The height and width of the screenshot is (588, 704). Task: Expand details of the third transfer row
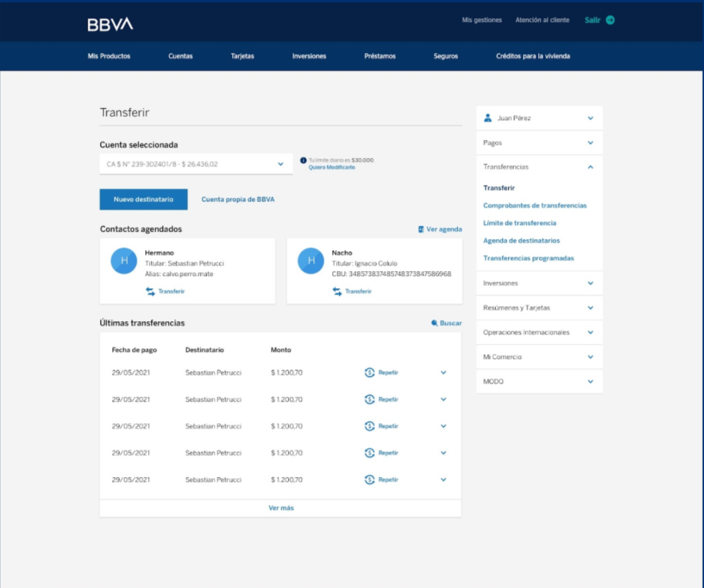click(443, 426)
